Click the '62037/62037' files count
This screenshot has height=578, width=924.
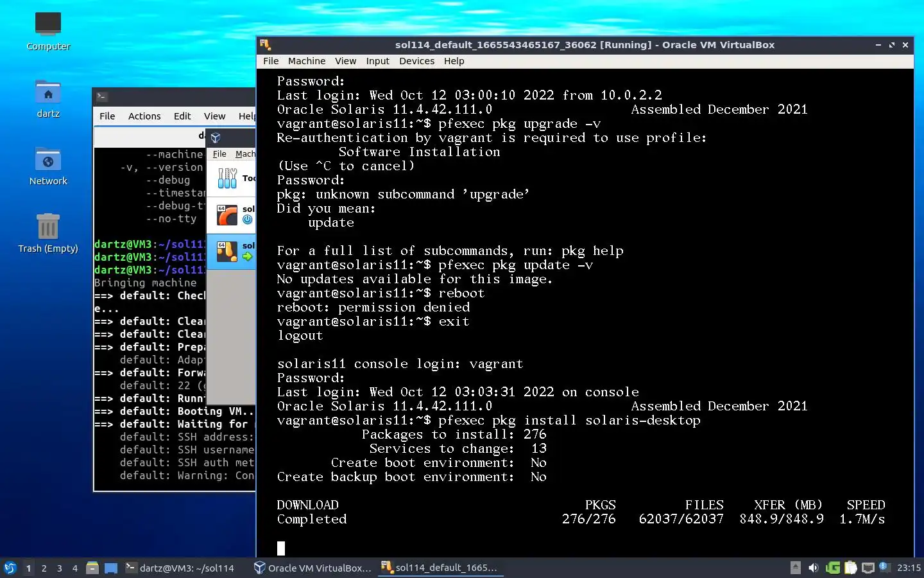coord(681,520)
